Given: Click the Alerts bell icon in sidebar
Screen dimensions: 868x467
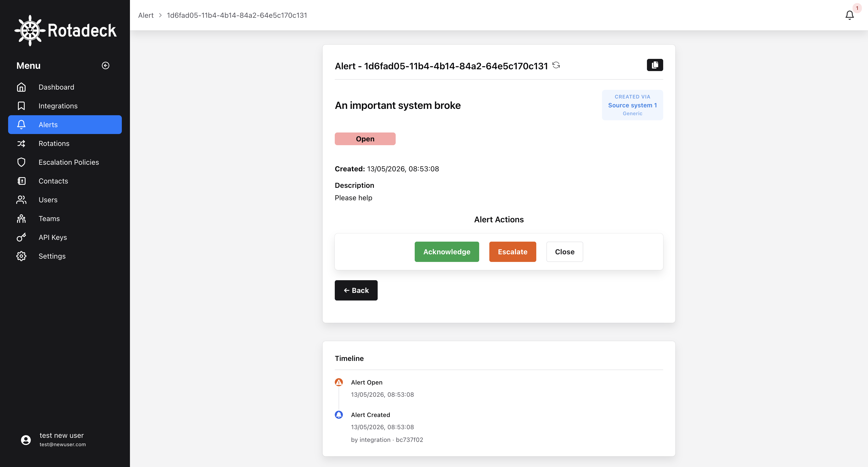Looking at the screenshot, I should click(x=21, y=125).
